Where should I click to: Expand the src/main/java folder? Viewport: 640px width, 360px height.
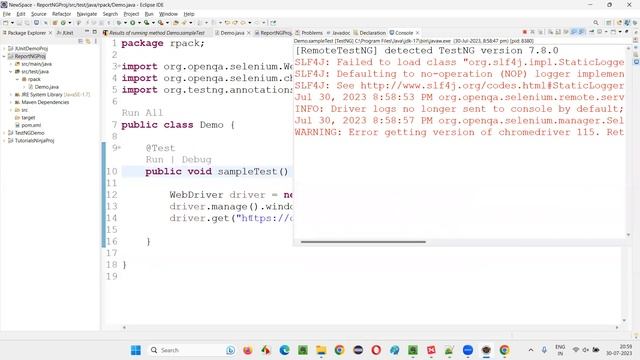pos(11,64)
